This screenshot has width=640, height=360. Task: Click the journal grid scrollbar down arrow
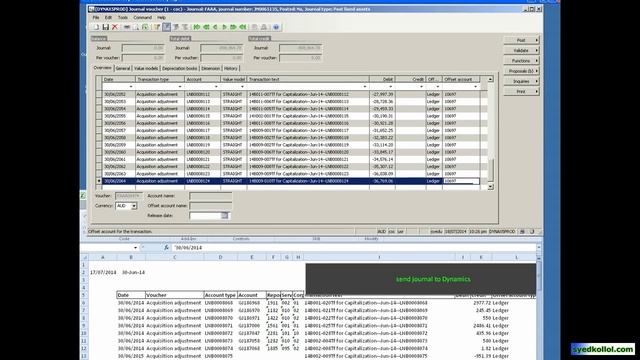point(491,187)
